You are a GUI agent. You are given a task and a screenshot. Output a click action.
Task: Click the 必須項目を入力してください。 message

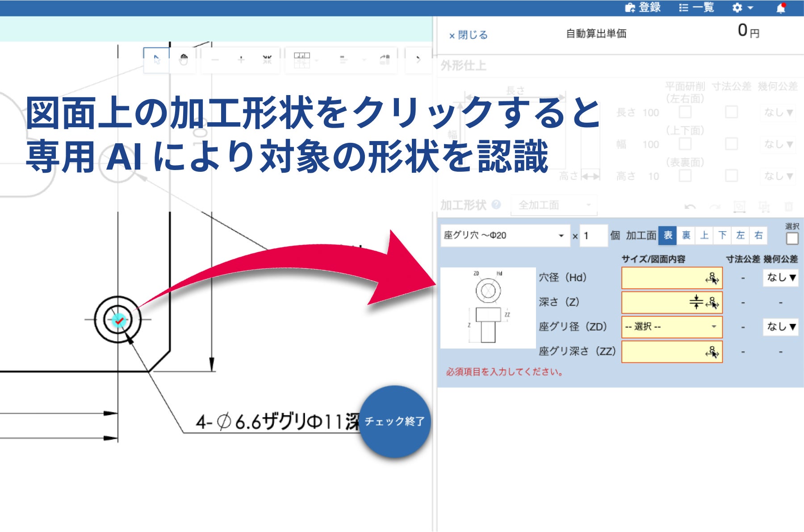505,372
